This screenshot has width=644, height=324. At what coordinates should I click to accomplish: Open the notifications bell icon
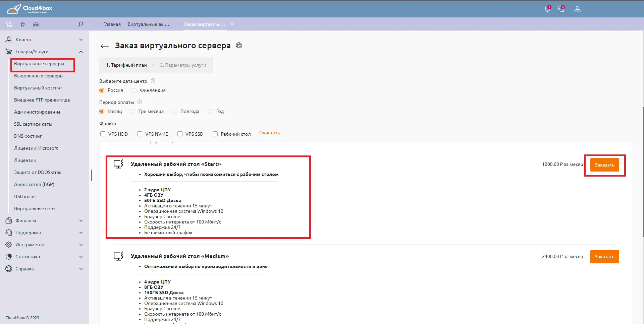547,9
